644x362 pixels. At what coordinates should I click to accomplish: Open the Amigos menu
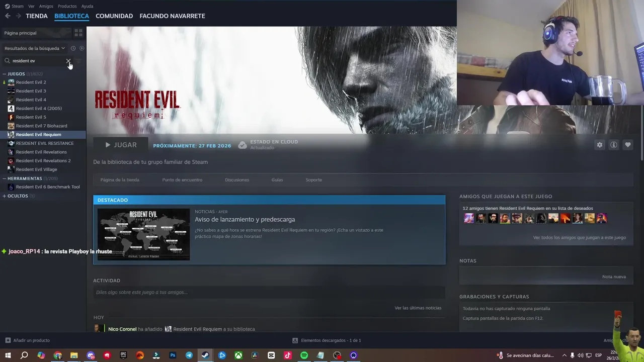point(46,6)
